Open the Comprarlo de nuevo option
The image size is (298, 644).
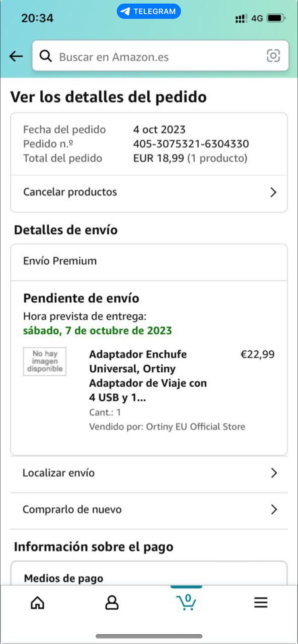pos(149,510)
